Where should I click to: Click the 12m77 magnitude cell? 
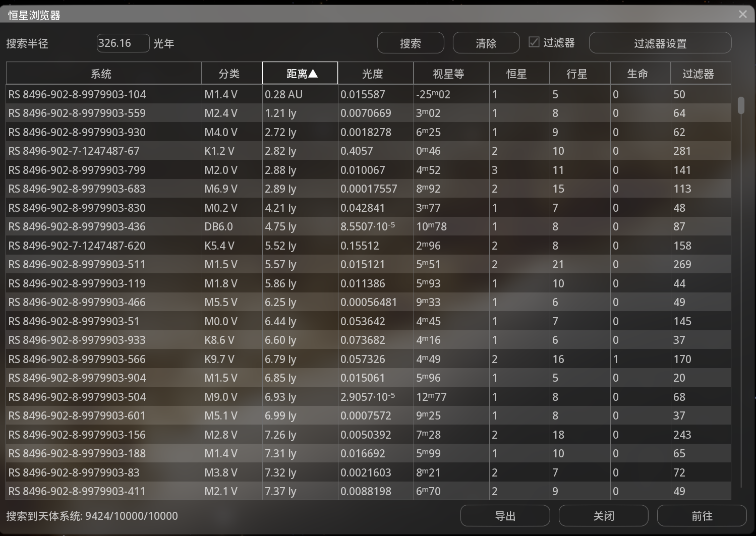click(x=451, y=397)
